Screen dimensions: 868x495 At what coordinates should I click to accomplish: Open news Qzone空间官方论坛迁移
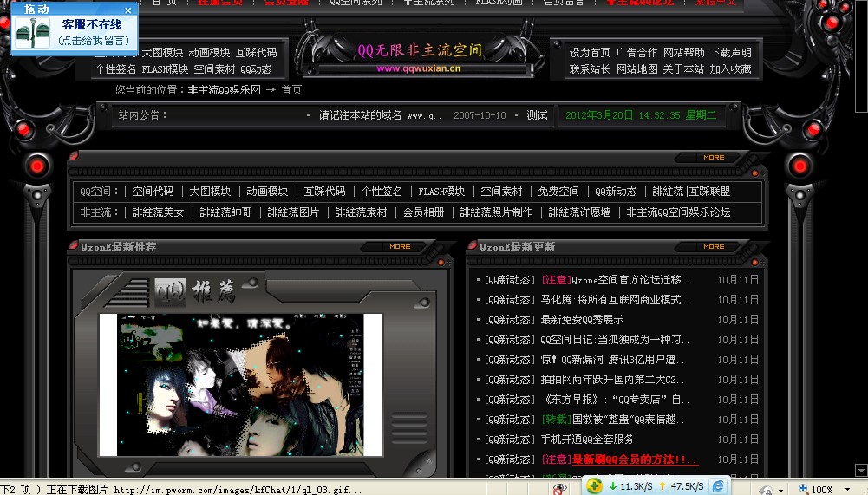click(x=615, y=280)
